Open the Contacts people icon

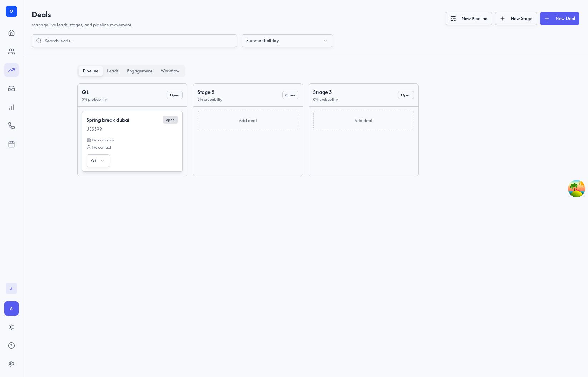point(11,51)
